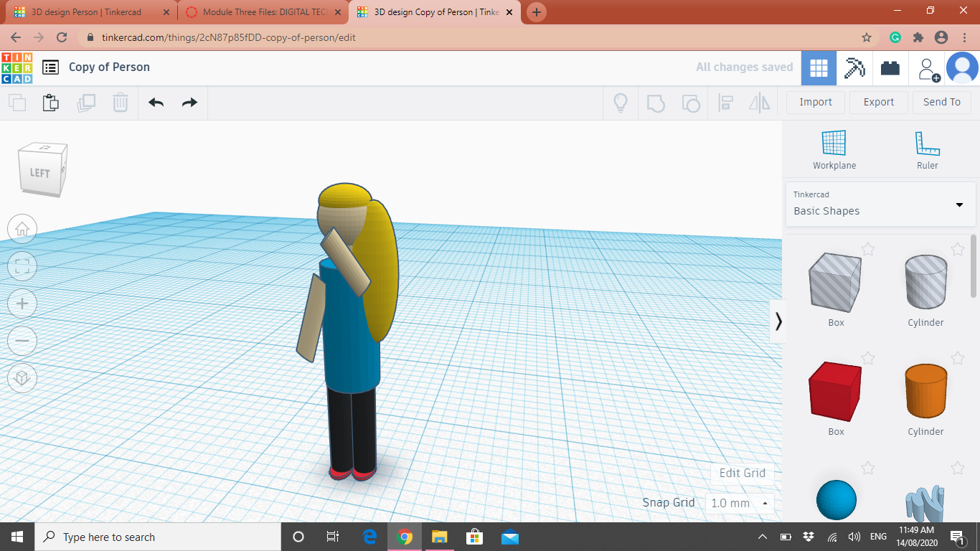
Task: Favorite the orange Cylinder with star
Action: click(x=958, y=358)
